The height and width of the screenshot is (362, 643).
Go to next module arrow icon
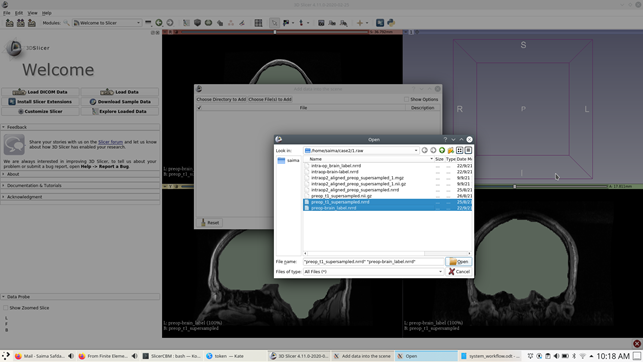point(170,23)
